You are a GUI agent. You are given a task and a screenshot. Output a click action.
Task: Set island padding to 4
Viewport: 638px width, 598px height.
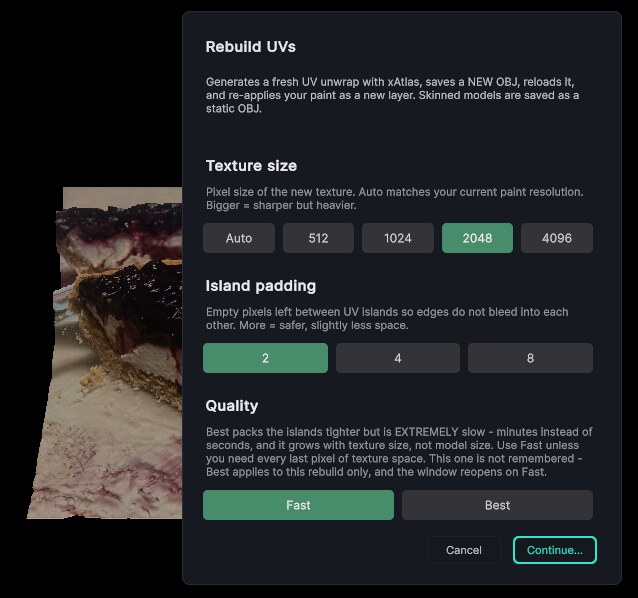point(398,358)
